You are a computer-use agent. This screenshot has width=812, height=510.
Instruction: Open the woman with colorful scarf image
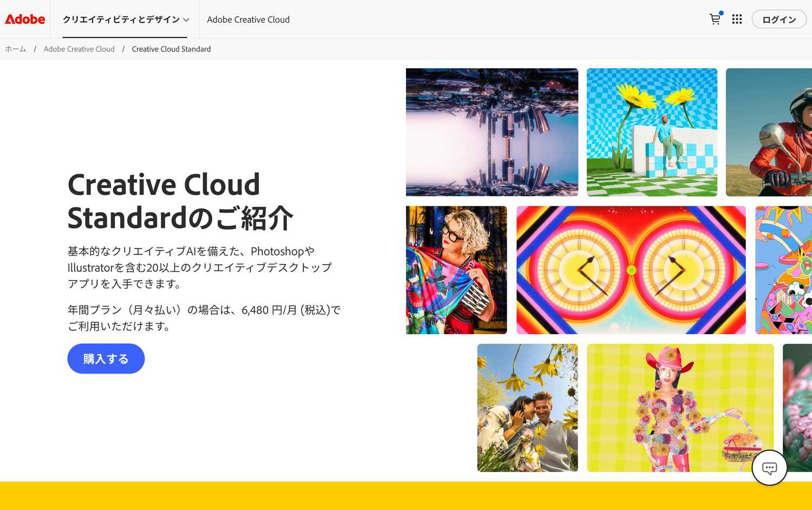point(456,270)
